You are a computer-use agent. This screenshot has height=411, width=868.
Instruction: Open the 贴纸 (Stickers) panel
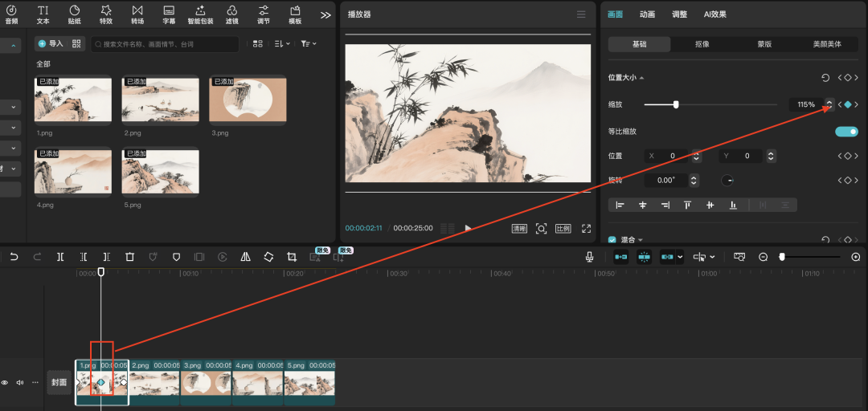point(74,15)
